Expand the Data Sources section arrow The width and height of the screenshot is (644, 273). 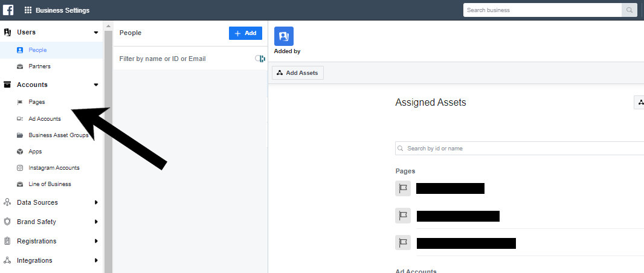click(x=96, y=202)
